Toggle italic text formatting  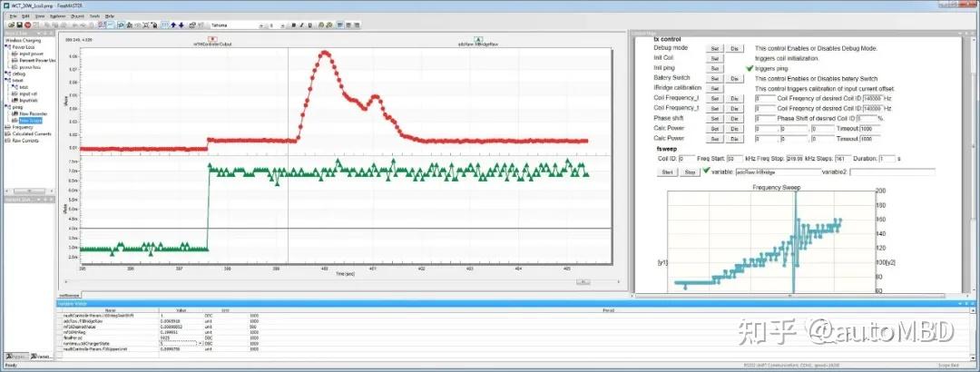pyautogui.click(x=301, y=25)
